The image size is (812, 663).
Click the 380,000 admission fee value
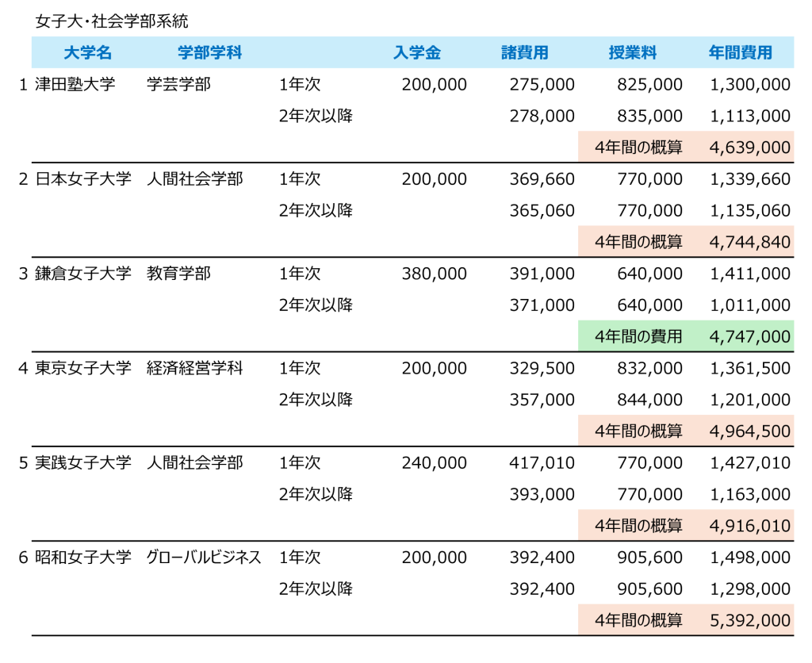click(x=434, y=274)
